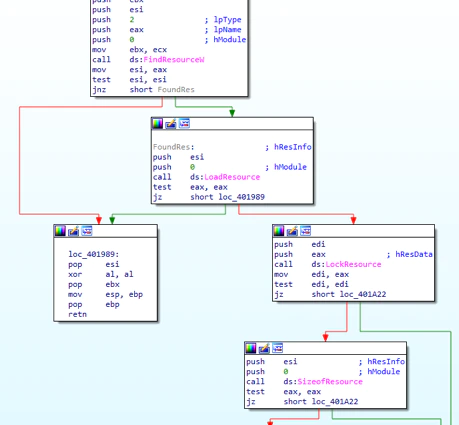Click the 'pop esi' instruction
Screen dimensions: 459x425
[x=94, y=264]
